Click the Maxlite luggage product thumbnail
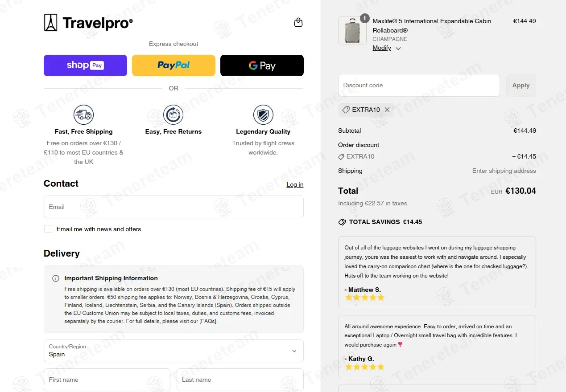The height and width of the screenshot is (392, 566). point(352,31)
